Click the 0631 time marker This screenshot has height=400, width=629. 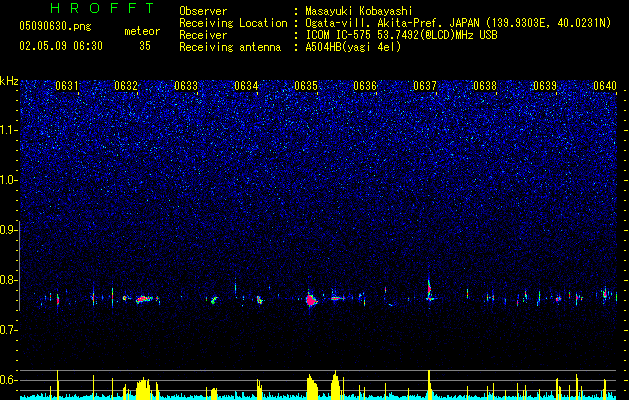point(67,86)
